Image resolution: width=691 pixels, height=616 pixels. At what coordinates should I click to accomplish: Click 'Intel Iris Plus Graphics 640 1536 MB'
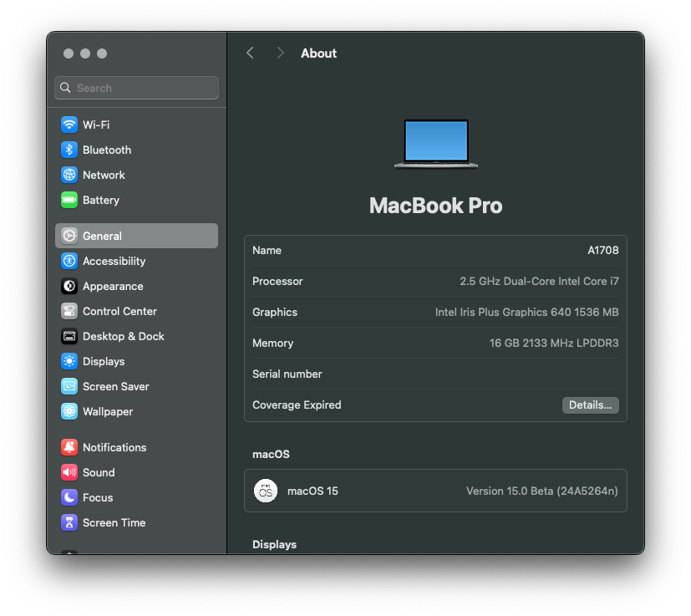(x=526, y=313)
